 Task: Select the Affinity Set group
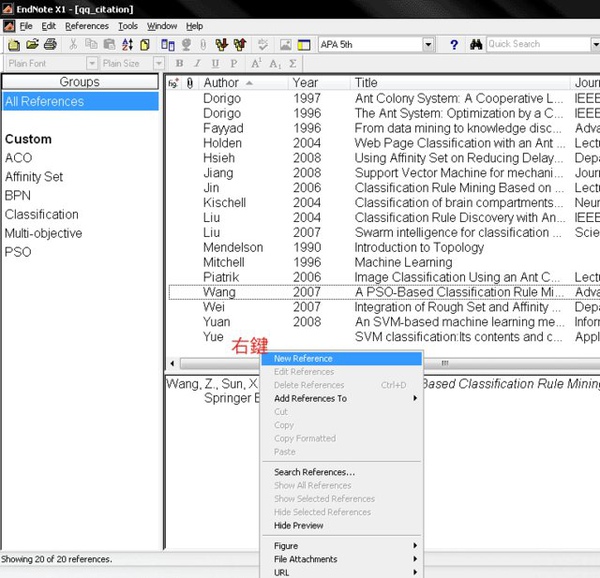(34, 177)
